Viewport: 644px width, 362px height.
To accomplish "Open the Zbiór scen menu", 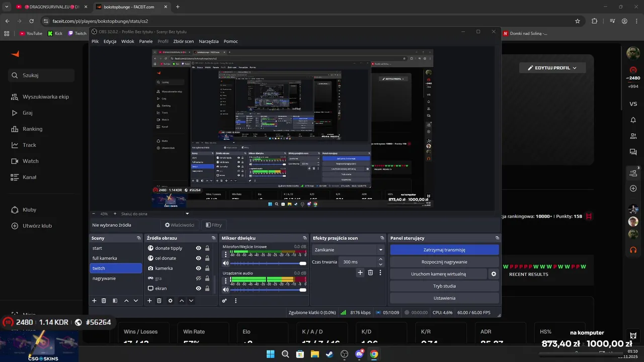I will pyautogui.click(x=183, y=41).
